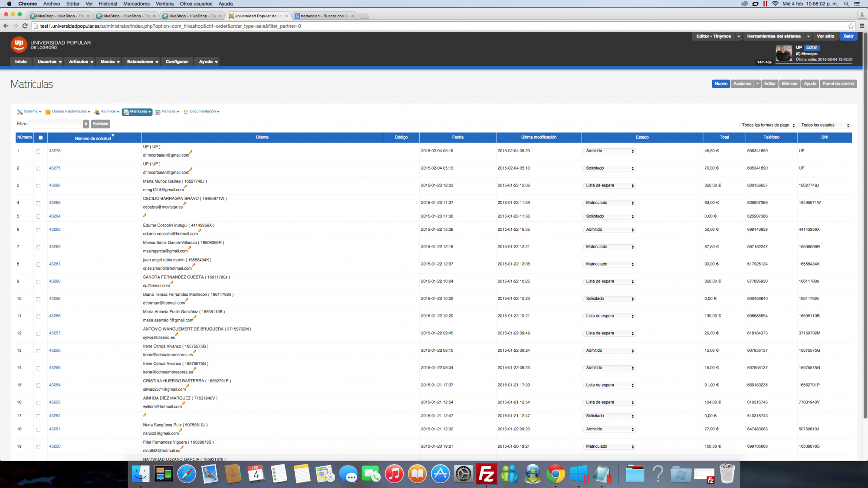Check the box for order 43276
The width and height of the screenshot is (868, 488).
38,151
